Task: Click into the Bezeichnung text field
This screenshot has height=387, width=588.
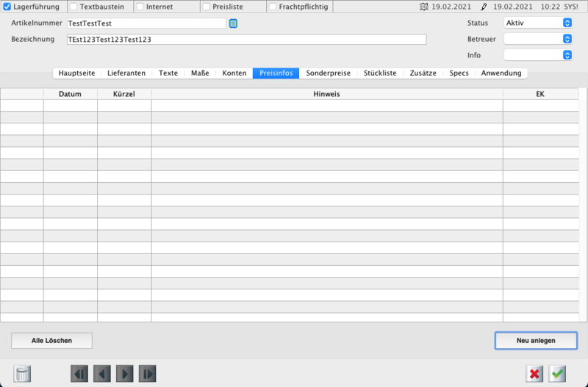Action: point(245,40)
